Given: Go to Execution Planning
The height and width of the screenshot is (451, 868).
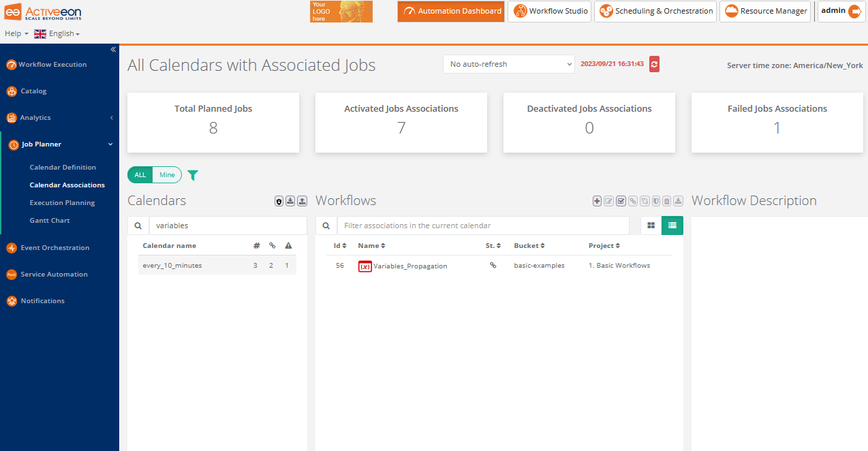Looking at the screenshot, I should pyautogui.click(x=62, y=203).
